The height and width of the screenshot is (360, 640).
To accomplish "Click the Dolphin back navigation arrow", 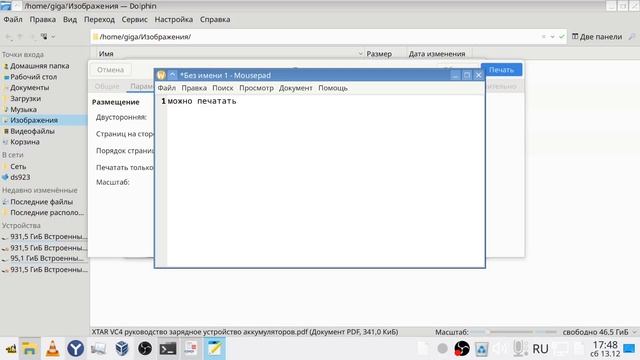I will click(8, 37).
